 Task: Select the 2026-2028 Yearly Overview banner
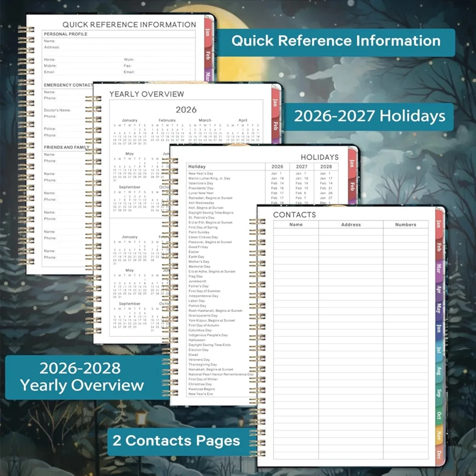[x=82, y=377]
